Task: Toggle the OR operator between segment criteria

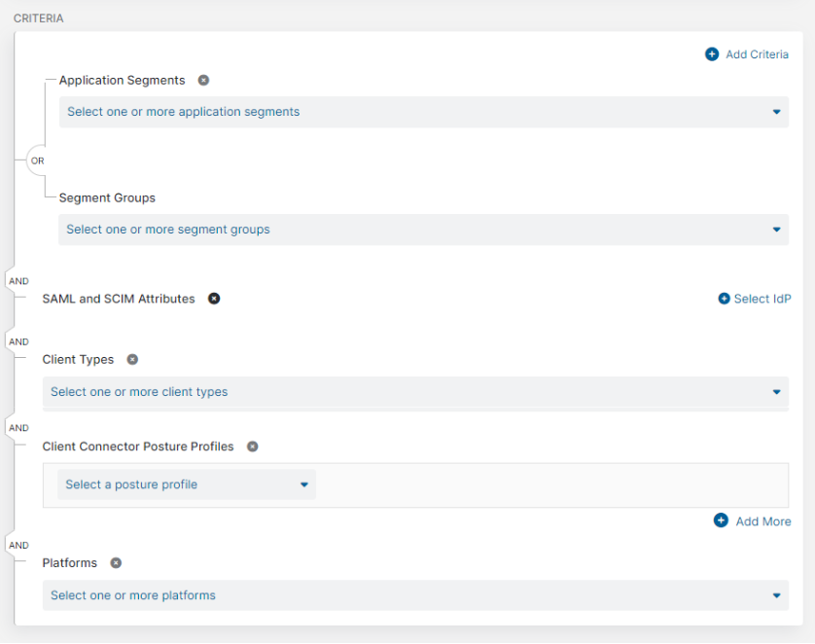Action: coord(38,161)
